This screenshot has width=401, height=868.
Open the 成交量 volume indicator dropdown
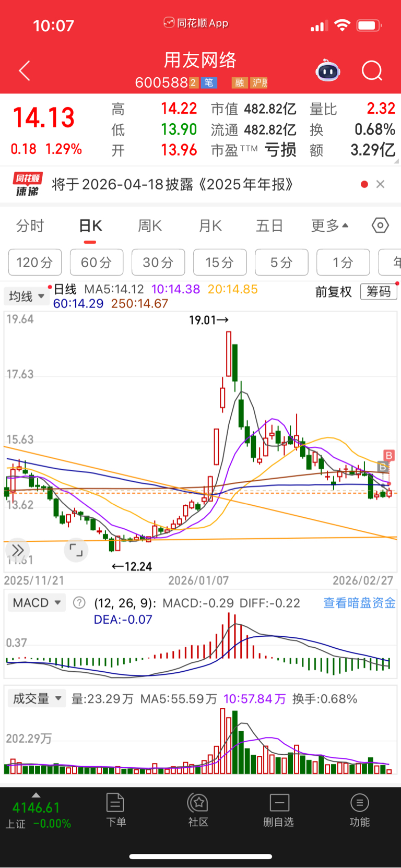(x=37, y=698)
